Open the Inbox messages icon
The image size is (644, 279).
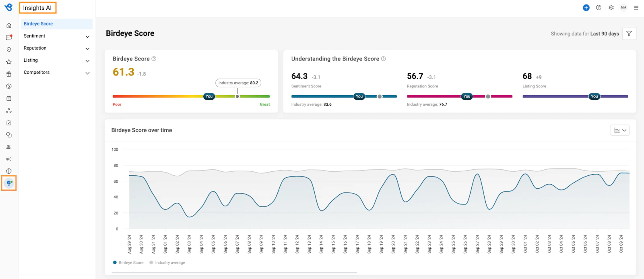tap(9, 37)
